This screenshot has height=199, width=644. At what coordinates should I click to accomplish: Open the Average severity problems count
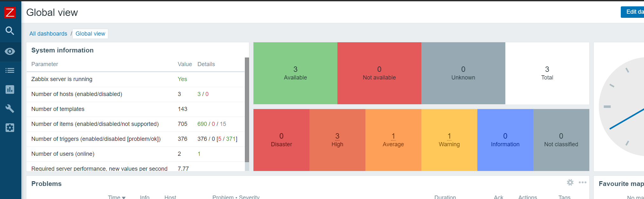click(x=393, y=136)
